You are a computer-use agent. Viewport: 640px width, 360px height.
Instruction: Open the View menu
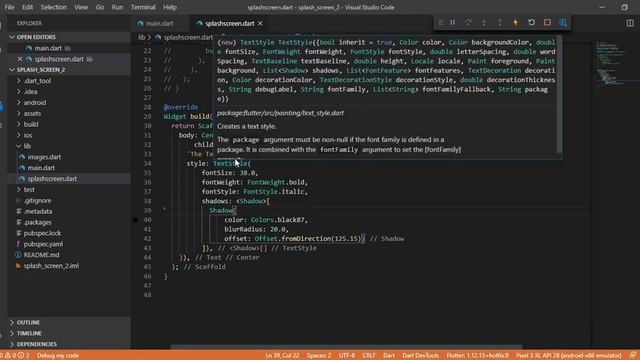[81, 7]
